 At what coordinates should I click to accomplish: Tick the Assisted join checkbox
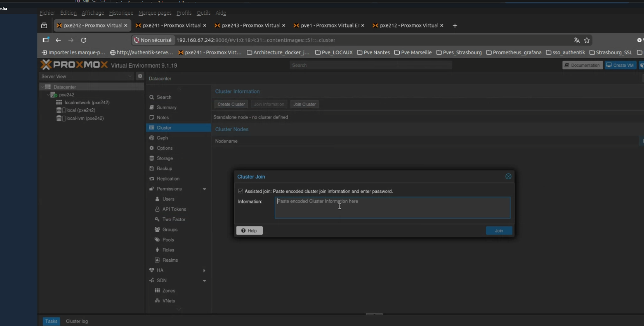pyautogui.click(x=241, y=191)
